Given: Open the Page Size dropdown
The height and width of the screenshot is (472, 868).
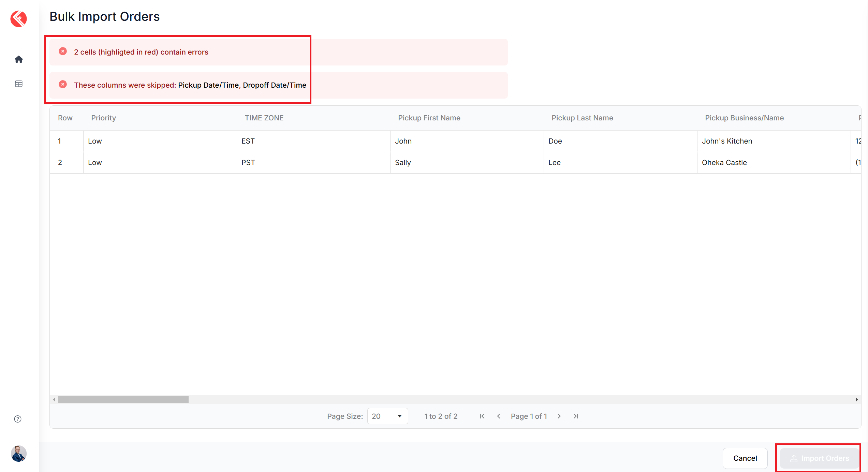Looking at the screenshot, I should (x=387, y=416).
